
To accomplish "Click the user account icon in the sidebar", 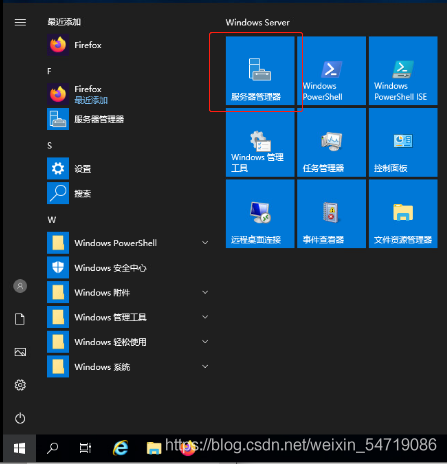I will pos(20,286).
